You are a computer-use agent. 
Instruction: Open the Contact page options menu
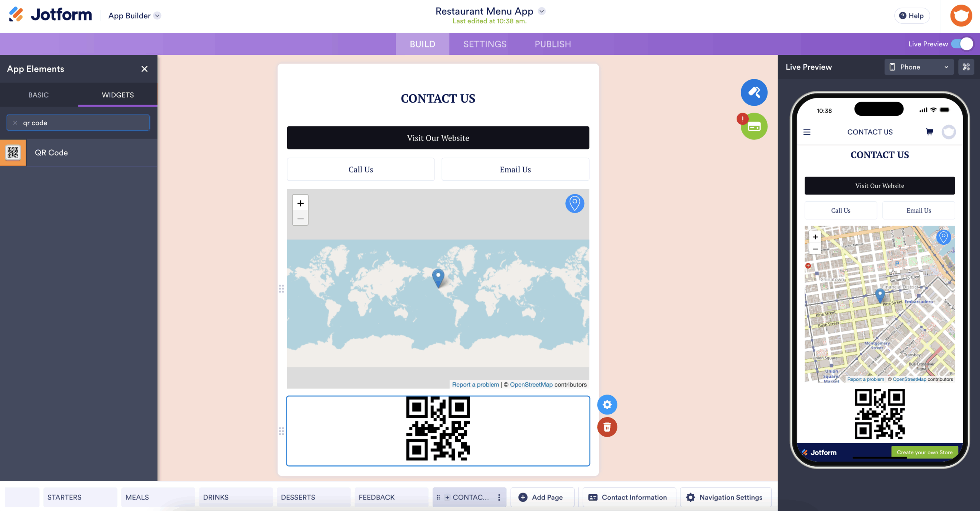click(499, 497)
